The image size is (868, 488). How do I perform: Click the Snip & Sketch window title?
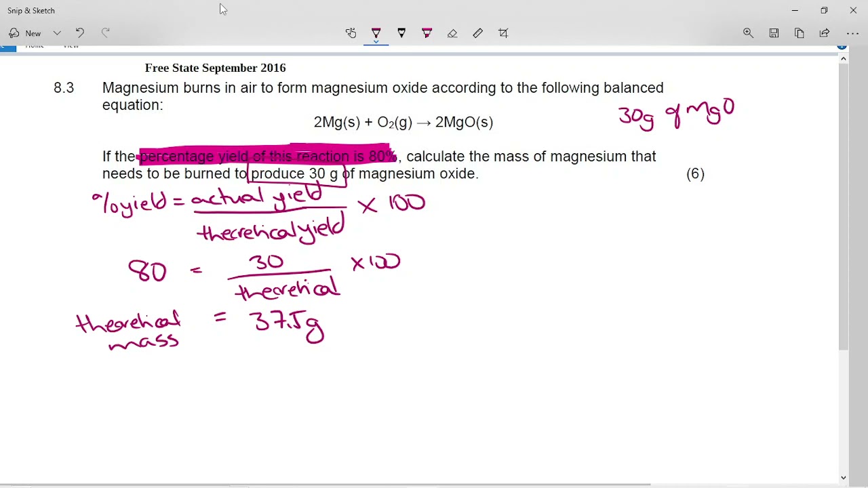coord(31,10)
